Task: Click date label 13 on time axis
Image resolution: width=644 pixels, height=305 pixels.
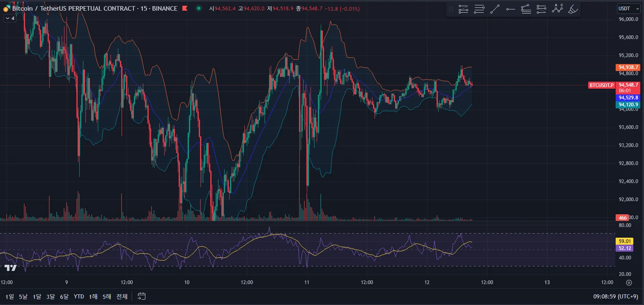Action: tap(547, 282)
